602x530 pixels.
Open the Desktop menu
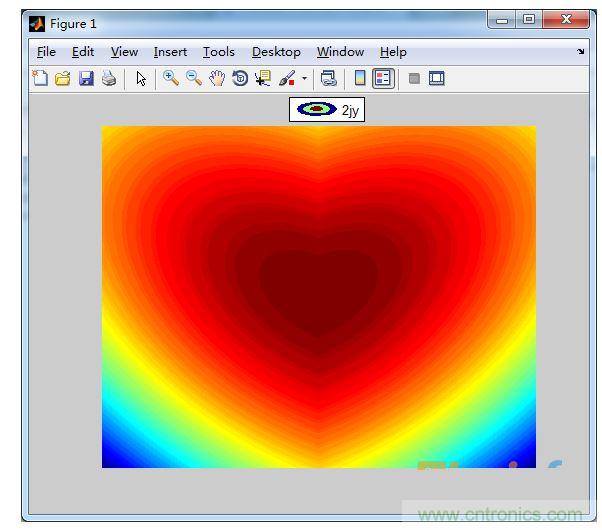[x=276, y=52]
